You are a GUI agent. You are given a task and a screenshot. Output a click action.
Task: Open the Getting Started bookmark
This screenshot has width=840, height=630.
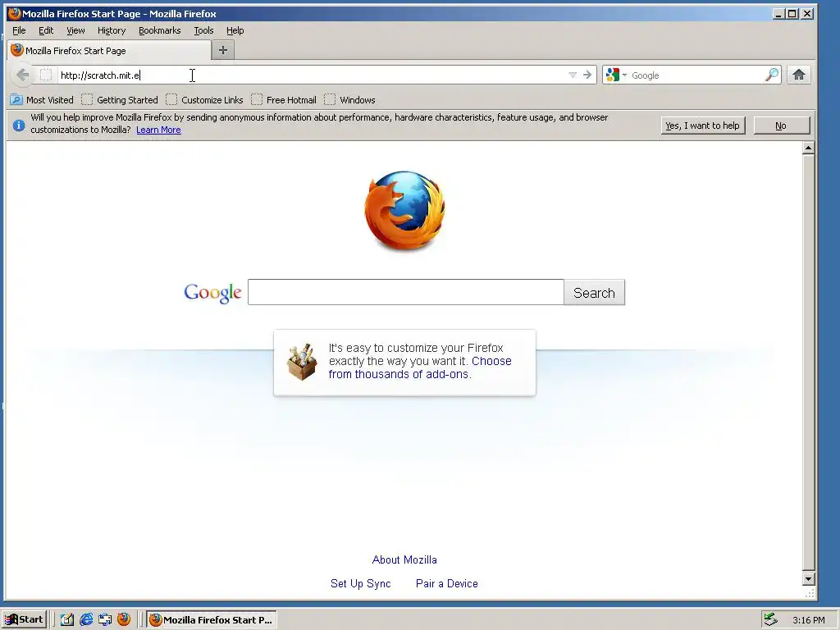(120, 99)
